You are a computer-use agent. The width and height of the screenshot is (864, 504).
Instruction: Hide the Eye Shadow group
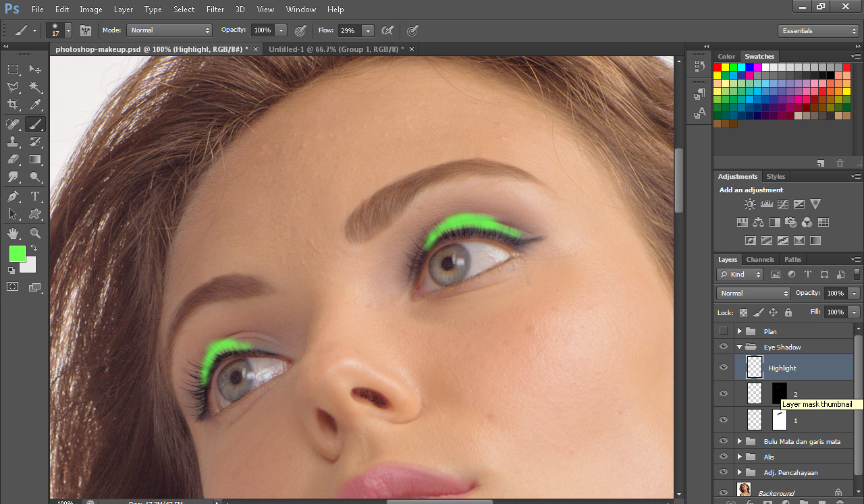[724, 347]
